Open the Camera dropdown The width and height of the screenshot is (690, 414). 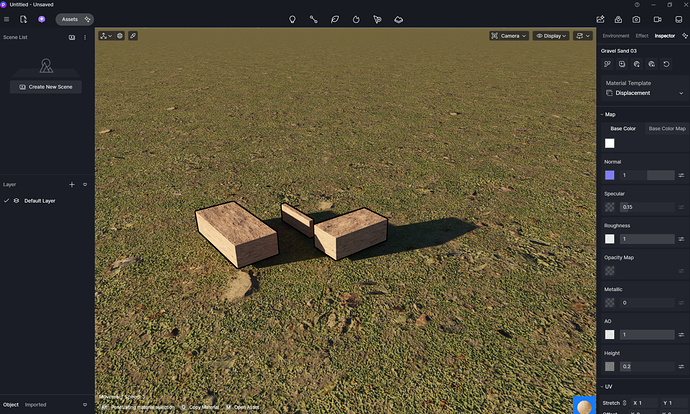pyautogui.click(x=509, y=36)
